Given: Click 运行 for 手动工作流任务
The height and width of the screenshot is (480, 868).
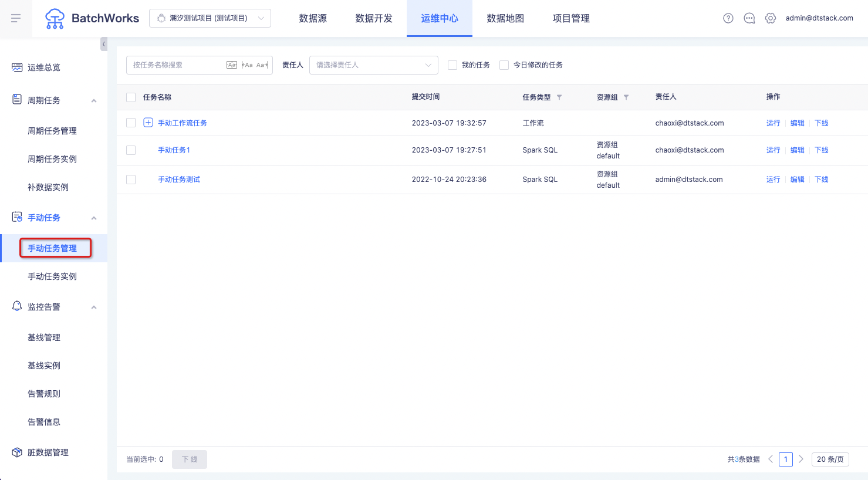Looking at the screenshot, I should [774, 123].
